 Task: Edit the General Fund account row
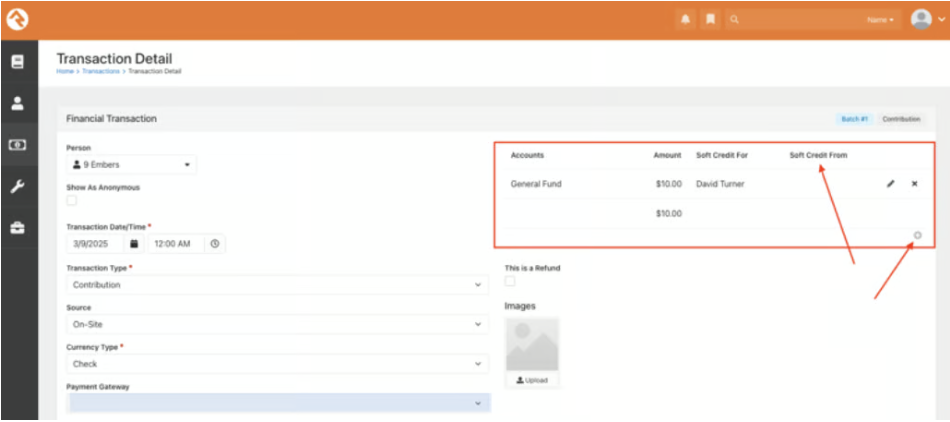pyautogui.click(x=890, y=184)
